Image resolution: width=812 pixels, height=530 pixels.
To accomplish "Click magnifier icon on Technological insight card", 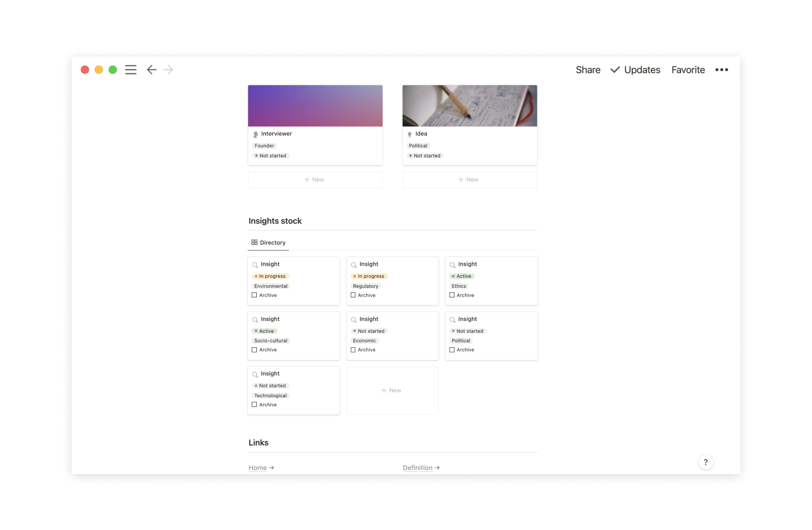I will coord(255,374).
